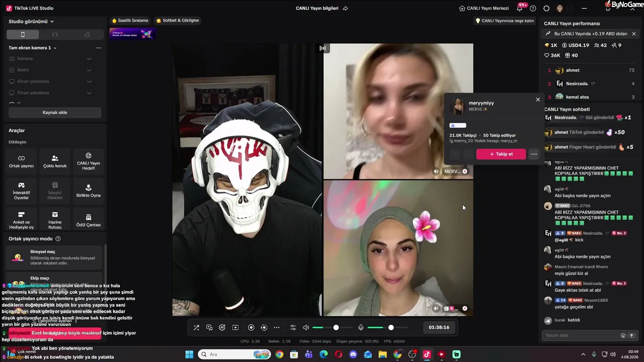Click the dashed-circle replay capture icon
The image size is (644, 362).
tap(264, 327)
